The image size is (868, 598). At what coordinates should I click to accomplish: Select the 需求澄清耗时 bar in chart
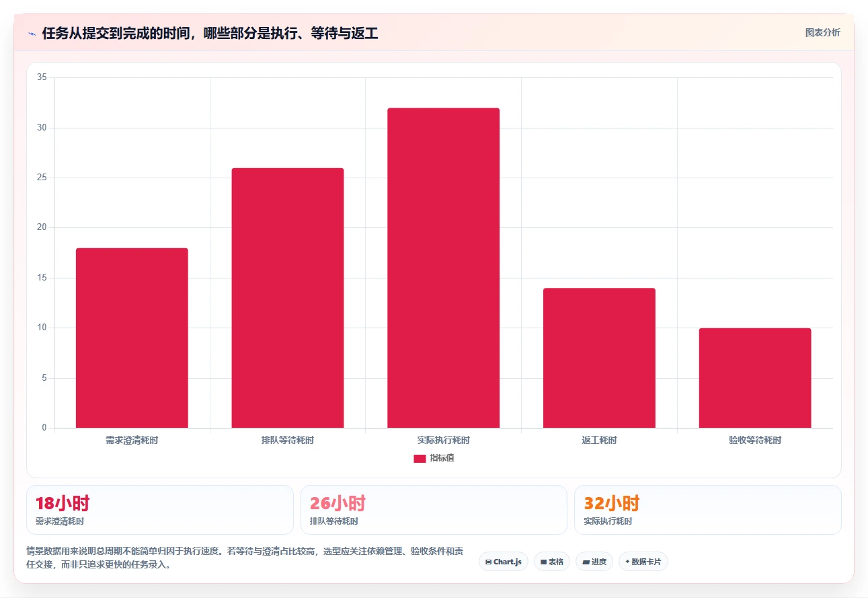tap(132, 338)
